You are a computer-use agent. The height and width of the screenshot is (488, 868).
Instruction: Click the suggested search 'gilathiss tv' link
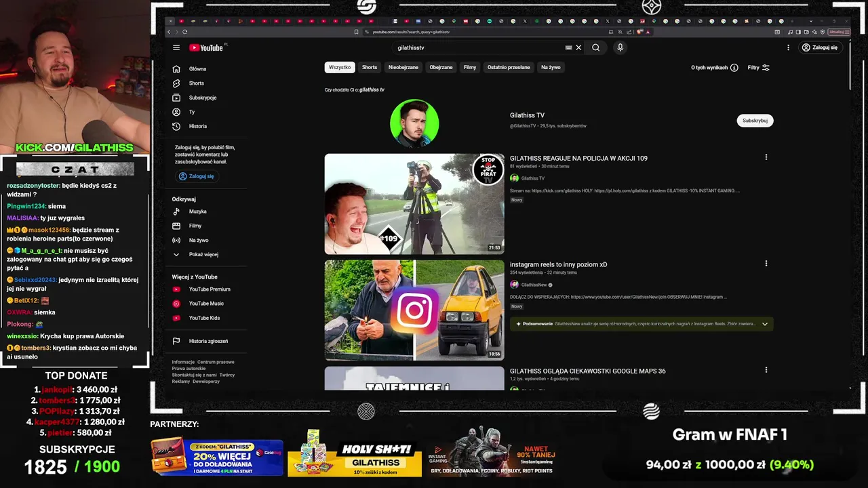[x=372, y=89]
